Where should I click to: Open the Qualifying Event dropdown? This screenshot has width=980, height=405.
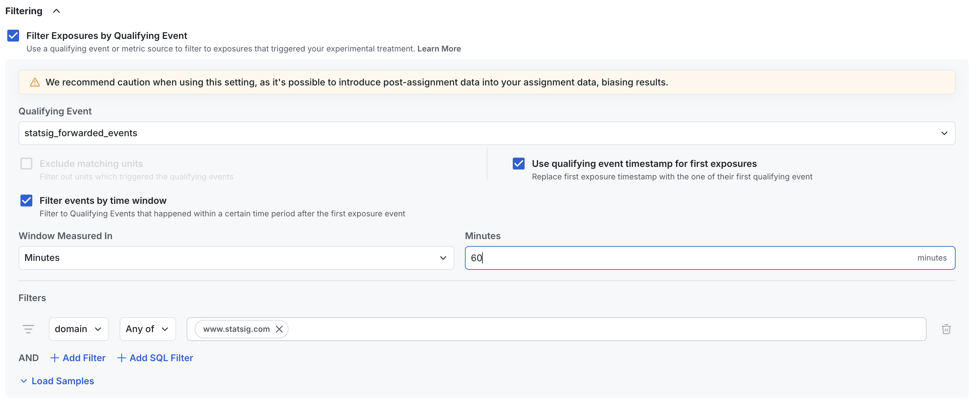487,133
